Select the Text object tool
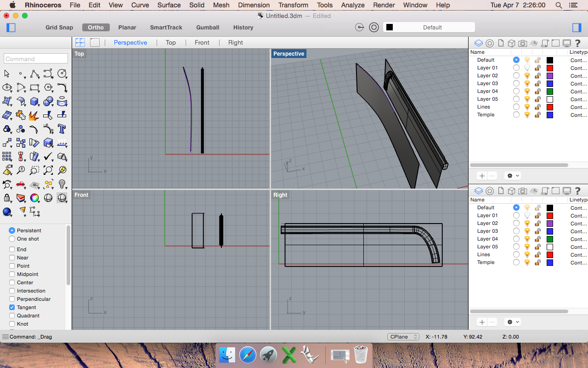 [x=62, y=129]
